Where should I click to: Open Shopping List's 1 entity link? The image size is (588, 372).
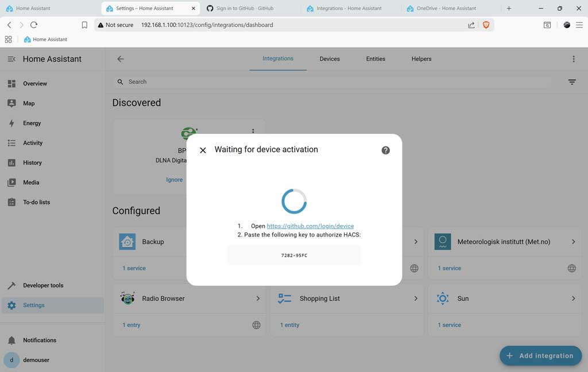[x=289, y=325]
